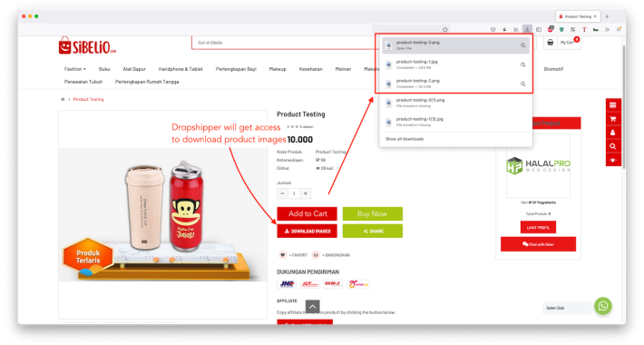
Task: Open the browser downloads toolbar icon
Action: pyautogui.click(x=527, y=29)
